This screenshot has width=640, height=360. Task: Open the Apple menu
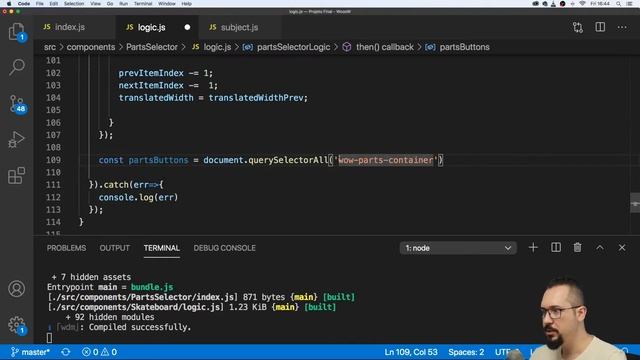coord(9,4)
